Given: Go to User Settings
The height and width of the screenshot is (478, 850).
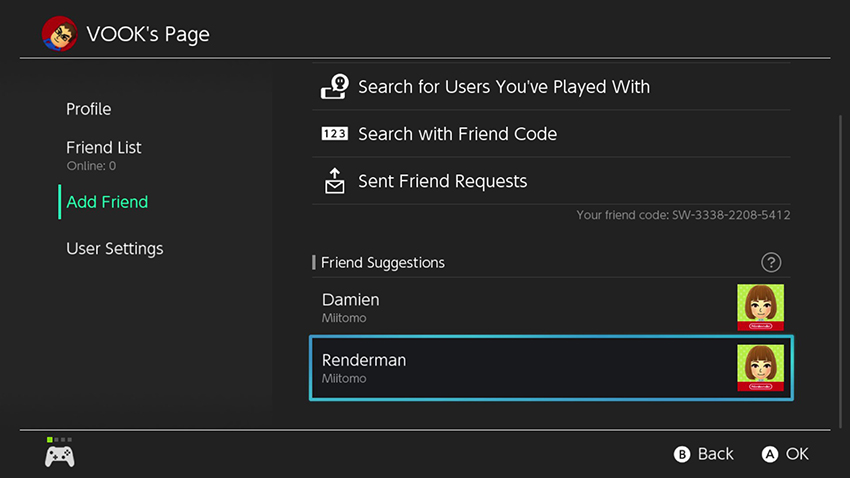Looking at the screenshot, I should tap(115, 248).
